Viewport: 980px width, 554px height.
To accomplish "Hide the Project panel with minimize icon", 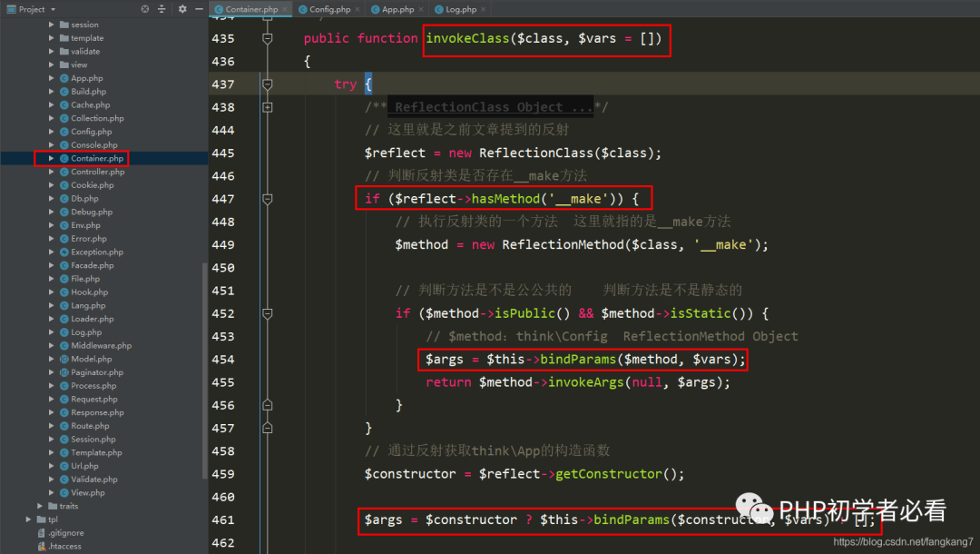I will click(199, 9).
